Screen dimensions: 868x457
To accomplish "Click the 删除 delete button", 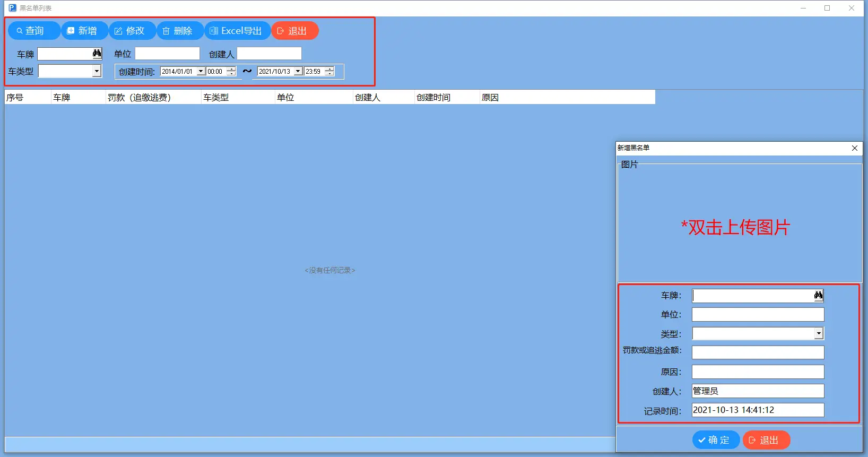I will (x=180, y=31).
